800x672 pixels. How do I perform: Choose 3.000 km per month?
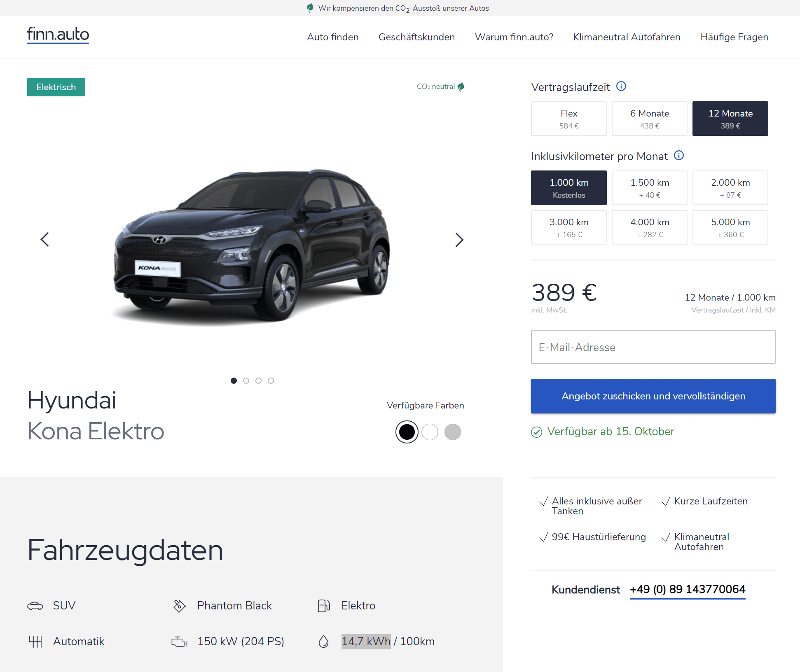click(569, 227)
